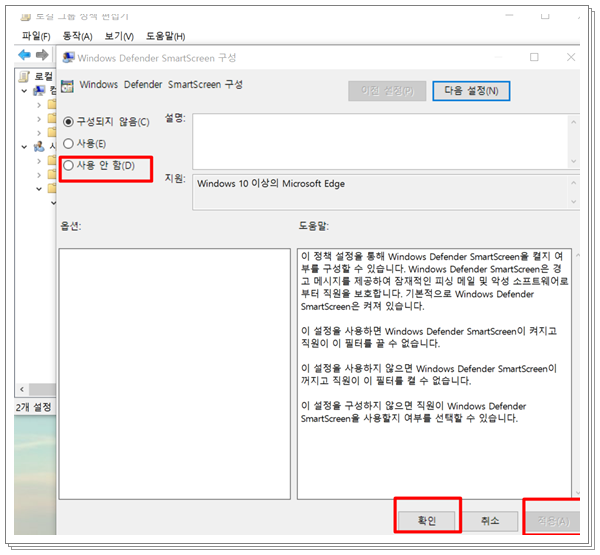Click the 적용(A) apply button
This screenshot has height=555, width=600.
(x=553, y=521)
